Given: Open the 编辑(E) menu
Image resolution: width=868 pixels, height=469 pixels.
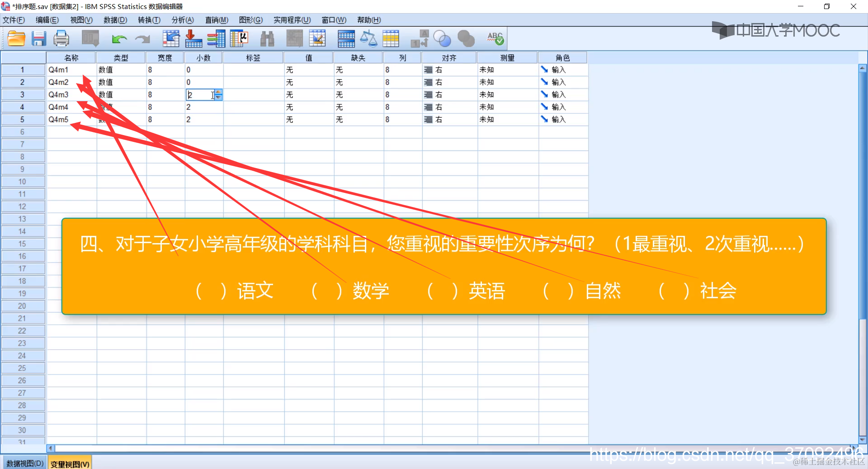Looking at the screenshot, I should tap(47, 20).
